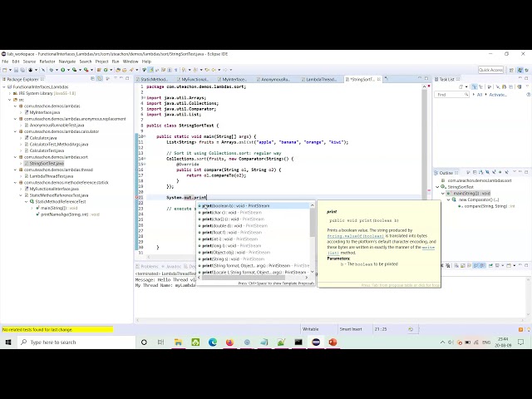This screenshot has width=532, height=399.
Task: Open the Run button dropdown arrow
Action: (x=68, y=70)
